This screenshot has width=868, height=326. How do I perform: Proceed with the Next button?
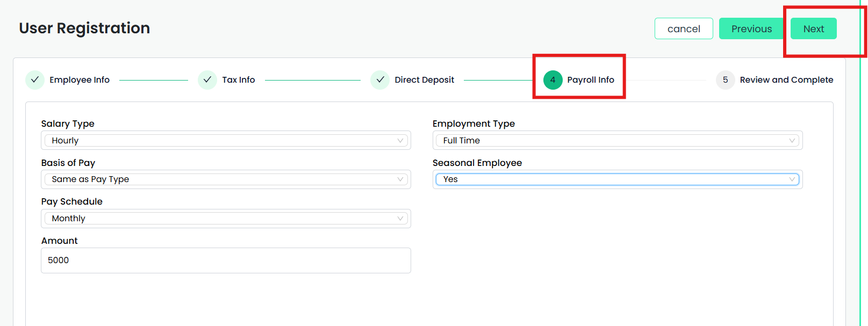pos(814,28)
